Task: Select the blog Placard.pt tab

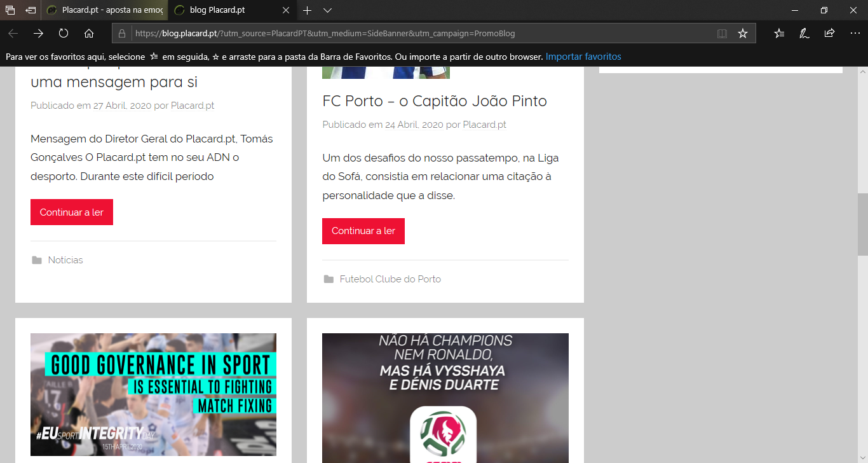Action: pyautogui.click(x=232, y=10)
